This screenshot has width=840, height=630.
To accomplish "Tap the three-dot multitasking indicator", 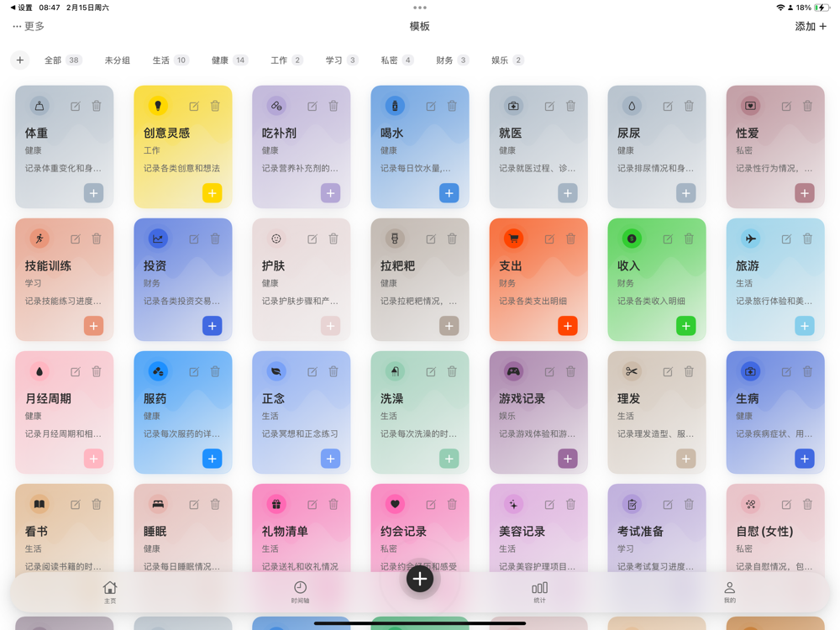I will point(420,8).
